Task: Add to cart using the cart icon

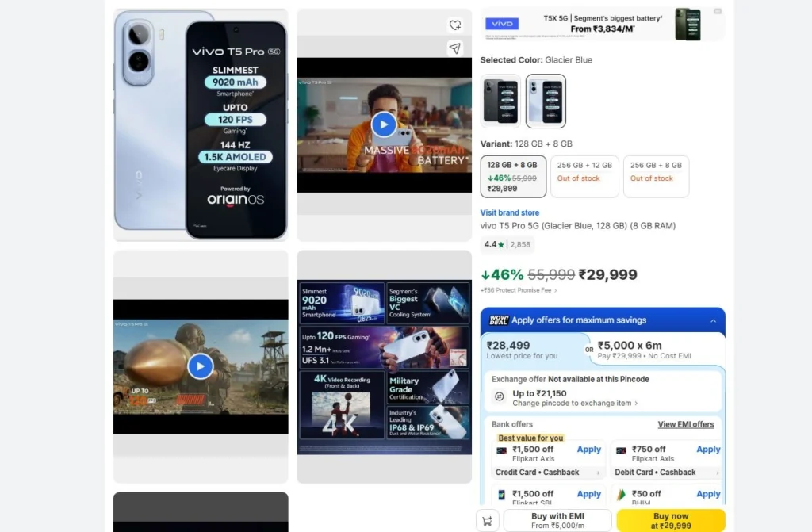Action: click(488, 521)
